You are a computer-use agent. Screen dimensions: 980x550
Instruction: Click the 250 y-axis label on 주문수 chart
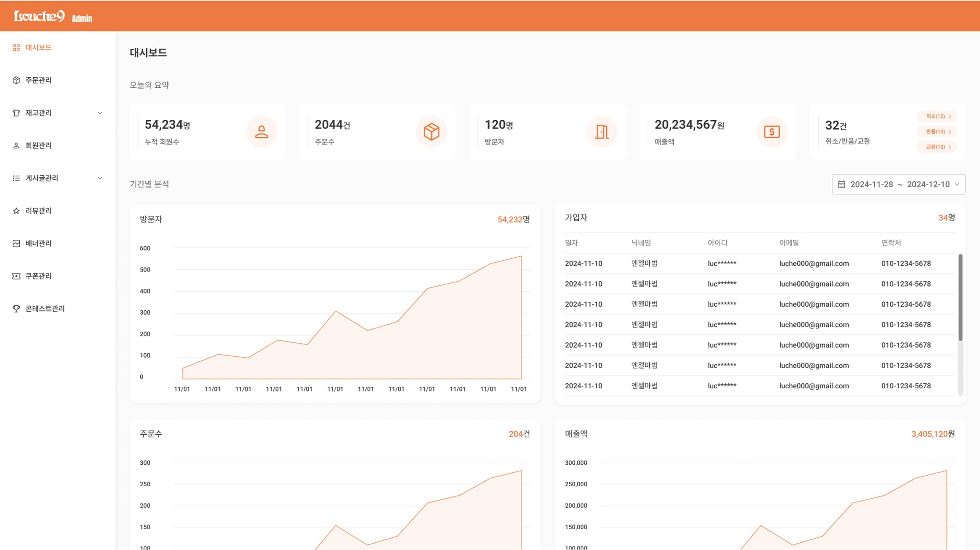click(x=145, y=484)
